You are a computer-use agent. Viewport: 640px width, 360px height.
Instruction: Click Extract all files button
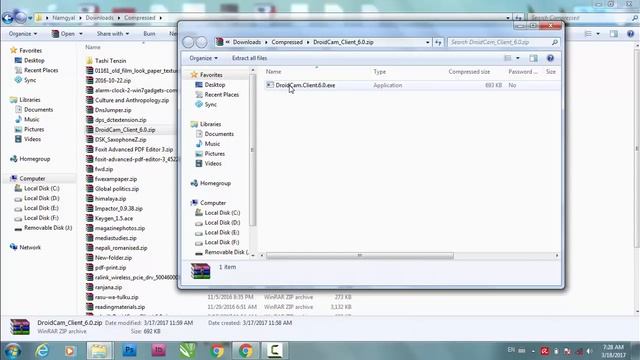pyautogui.click(x=249, y=58)
